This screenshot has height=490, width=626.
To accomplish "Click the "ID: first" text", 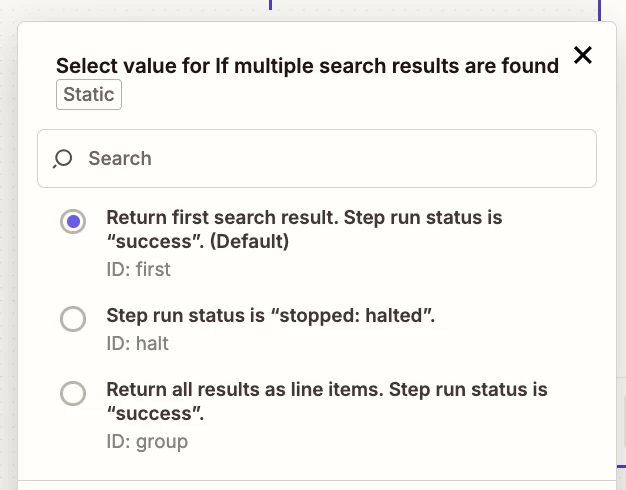I will (138, 269).
